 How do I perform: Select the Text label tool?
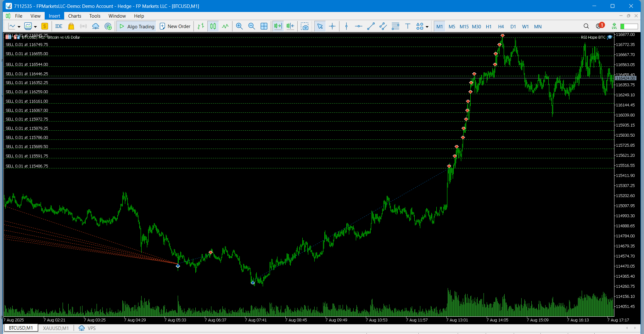tap(408, 26)
